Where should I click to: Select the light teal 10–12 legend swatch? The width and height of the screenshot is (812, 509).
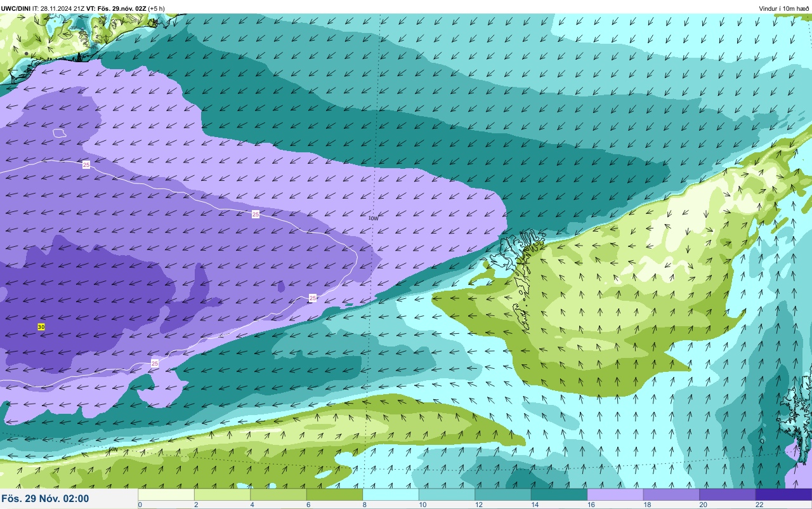pyautogui.click(x=447, y=494)
